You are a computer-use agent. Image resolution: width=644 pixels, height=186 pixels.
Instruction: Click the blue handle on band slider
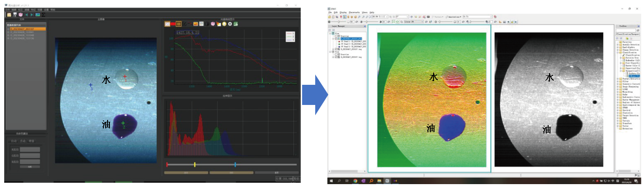point(235,164)
